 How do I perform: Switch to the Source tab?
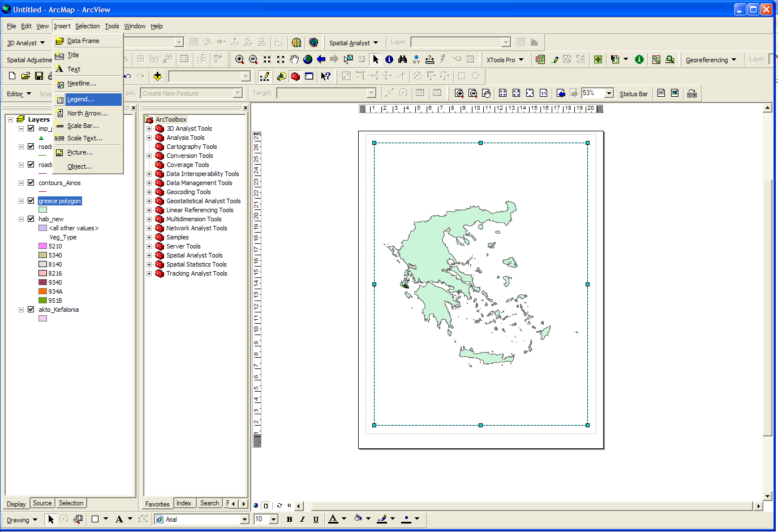pyautogui.click(x=42, y=503)
